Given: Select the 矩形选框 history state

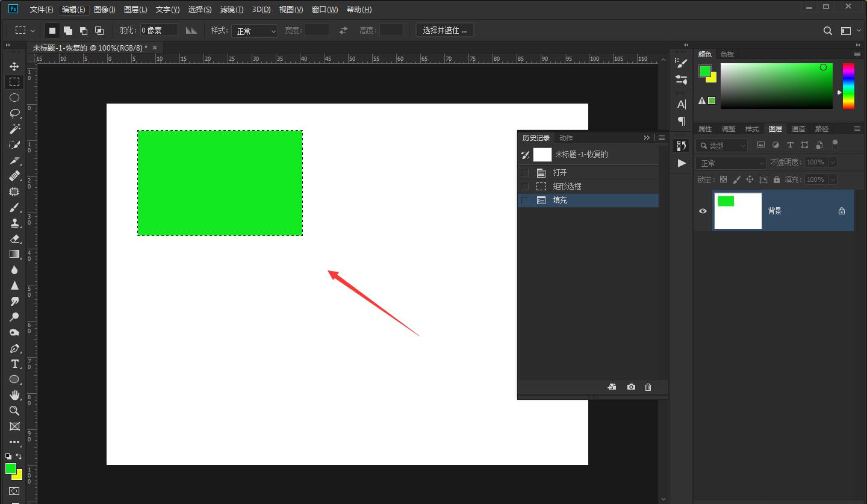Looking at the screenshot, I should [x=567, y=187].
